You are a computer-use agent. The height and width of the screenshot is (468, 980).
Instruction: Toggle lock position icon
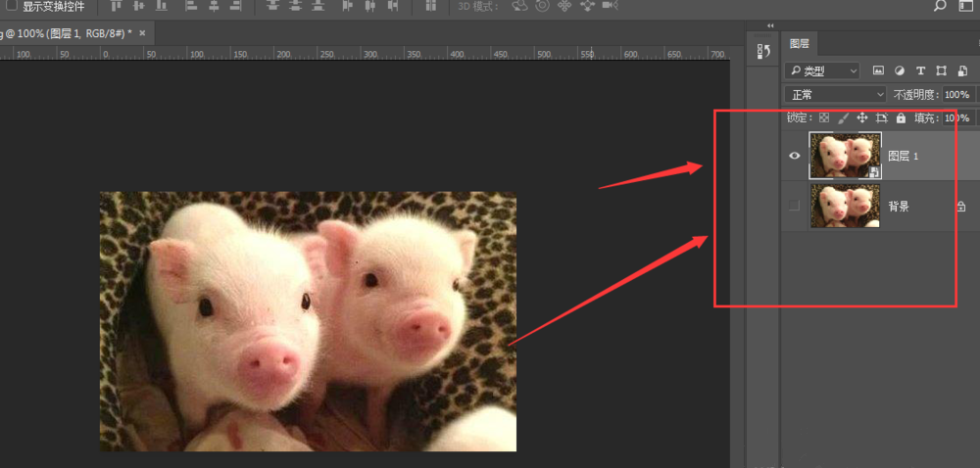point(862,117)
